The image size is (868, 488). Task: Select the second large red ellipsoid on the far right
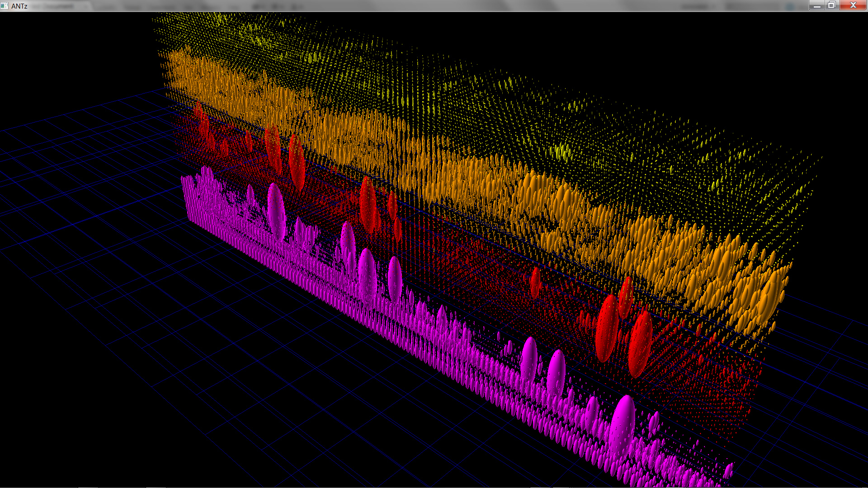click(640, 343)
